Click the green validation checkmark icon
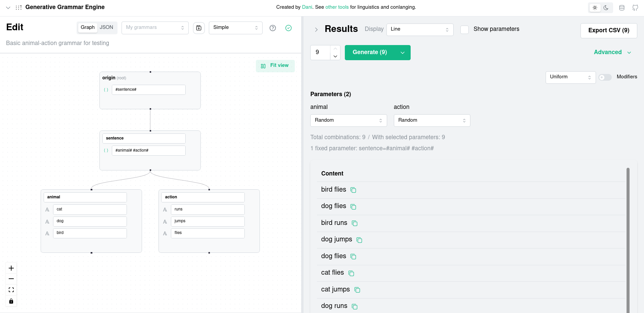The height and width of the screenshot is (313, 644). click(x=288, y=28)
